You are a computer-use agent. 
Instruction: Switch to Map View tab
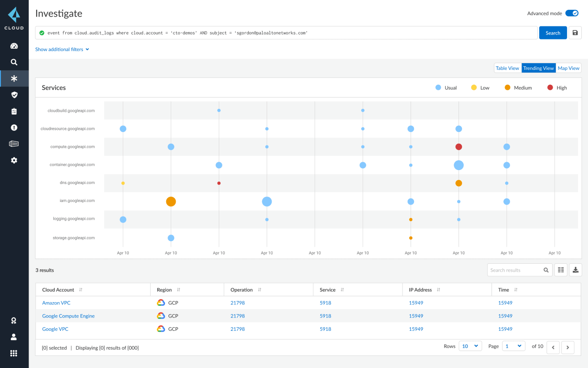[568, 68]
